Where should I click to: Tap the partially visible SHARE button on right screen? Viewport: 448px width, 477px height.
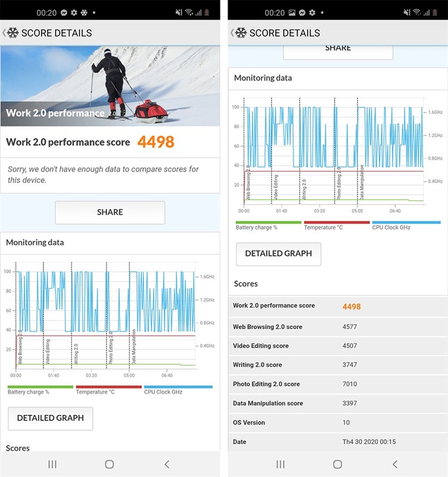[338, 52]
